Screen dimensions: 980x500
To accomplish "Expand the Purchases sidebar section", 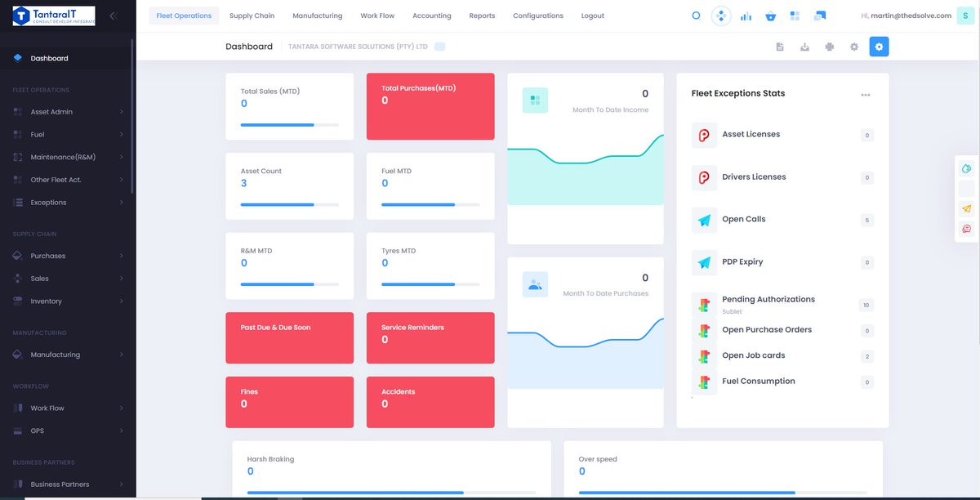I will (49, 255).
